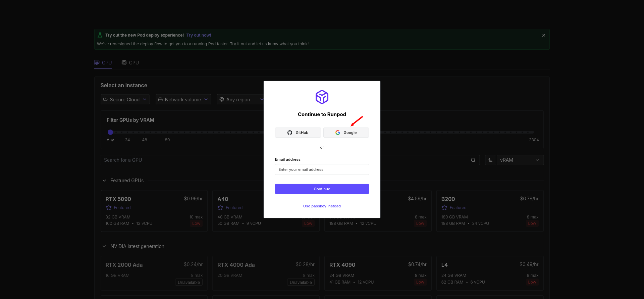The image size is (644, 299).
Task: Click Unavailable badge on RTX 2000 Ada
Action: point(189,283)
